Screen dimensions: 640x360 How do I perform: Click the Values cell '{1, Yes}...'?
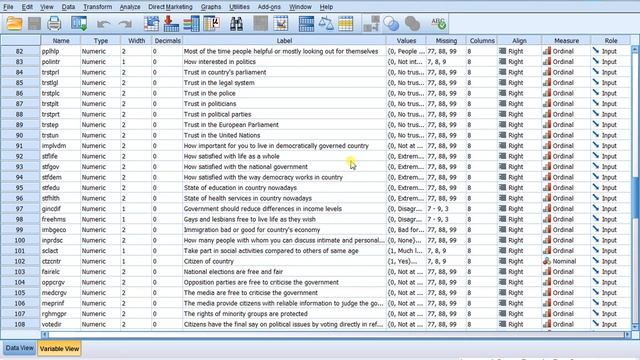[406, 261]
